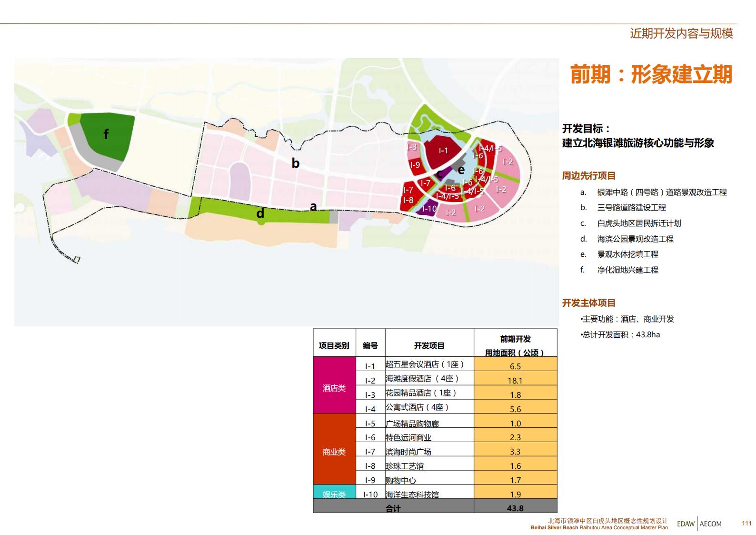This screenshot has height=535, width=756.
Task: Select the line '建立北海银滩旅游核心功能与形象'
Action: point(638,143)
